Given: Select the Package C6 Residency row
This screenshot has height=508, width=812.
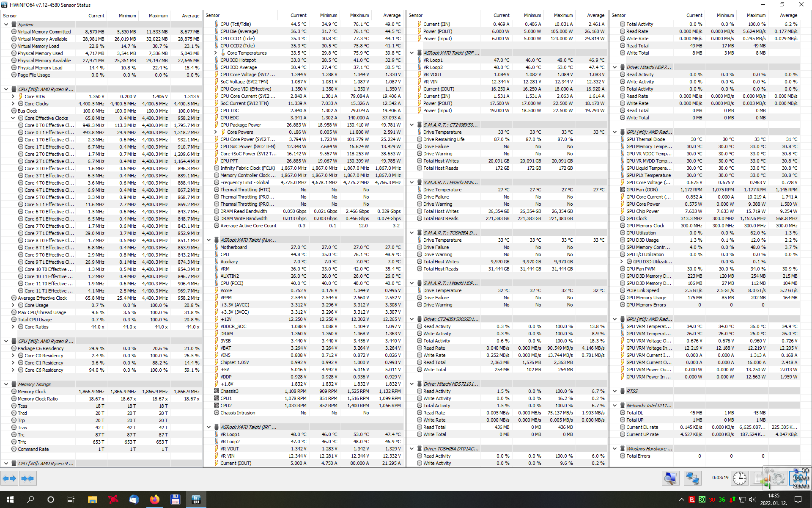Looking at the screenshot, I should pyautogui.click(x=101, y=348).
